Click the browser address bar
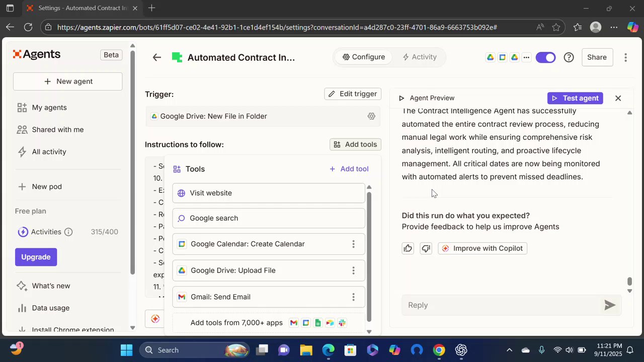The image size is (644, 362). (277, 27)
